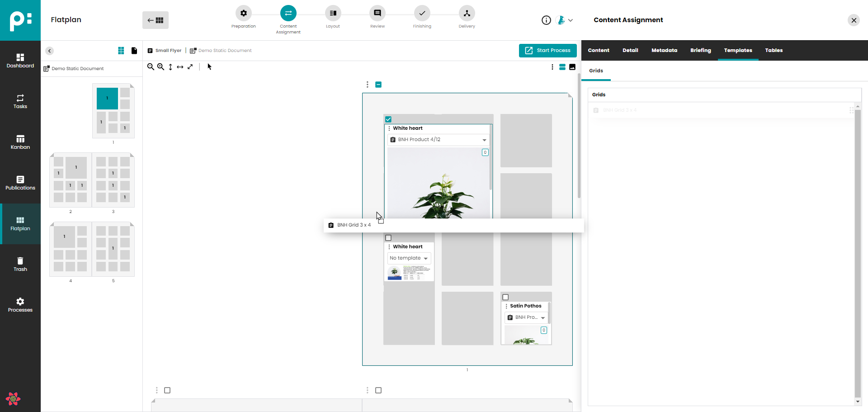This screenshot has width=868, height=412.
Task: Switch to grid thumbnail view icon
Action: (121, 51)
